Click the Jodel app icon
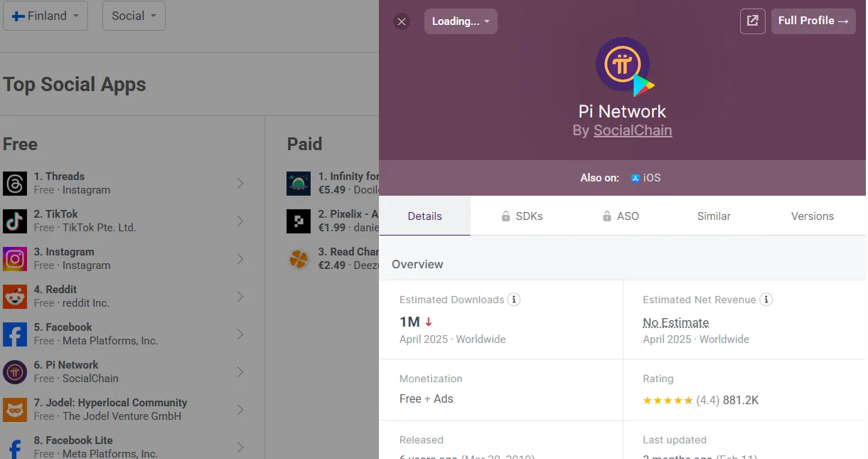Screen dimensions: 868x459 15,409
